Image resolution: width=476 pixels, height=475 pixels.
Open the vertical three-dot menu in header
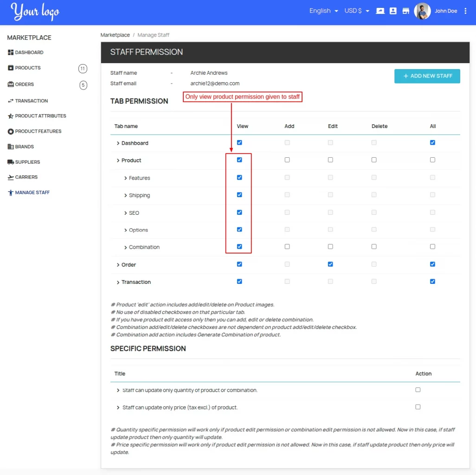coord(465,11)
